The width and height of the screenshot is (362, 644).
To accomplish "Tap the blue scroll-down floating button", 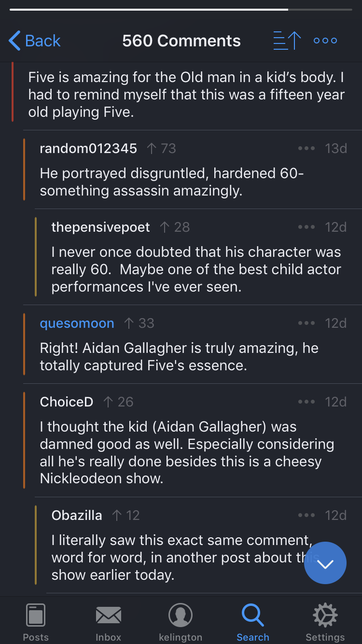I will (325, 563).
